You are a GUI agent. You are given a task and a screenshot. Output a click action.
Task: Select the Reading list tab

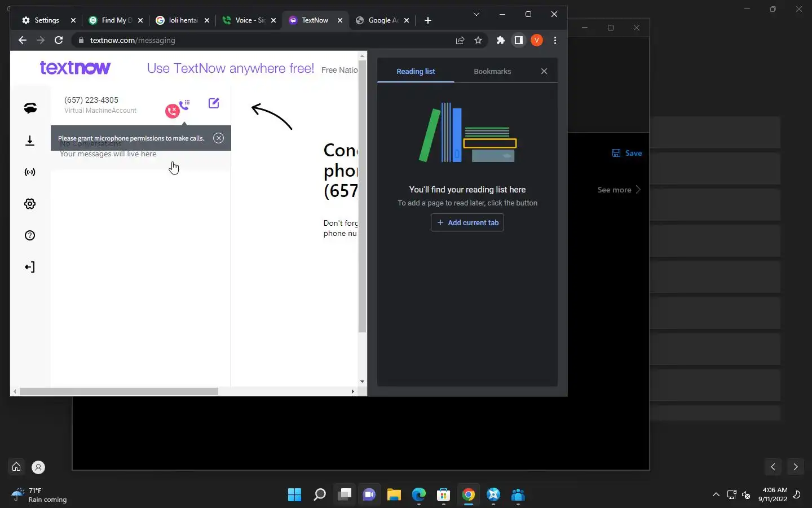(x=416, y=71)
